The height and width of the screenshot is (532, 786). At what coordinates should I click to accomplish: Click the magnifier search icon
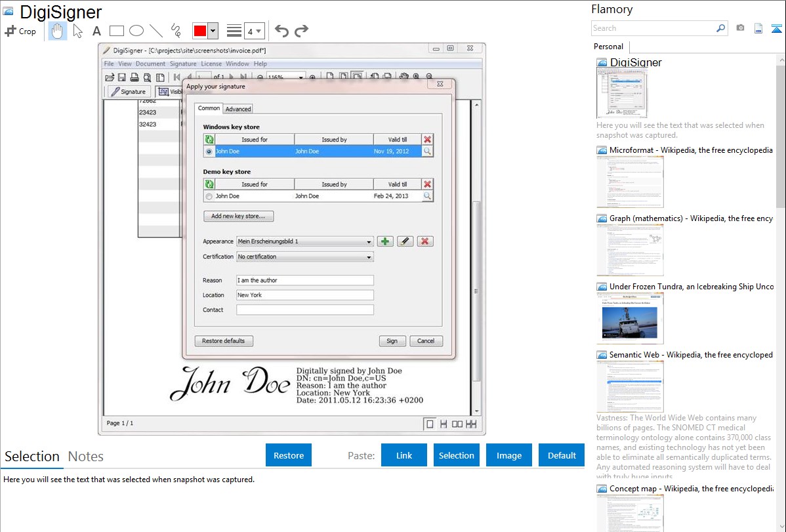(x=721, y=28)
